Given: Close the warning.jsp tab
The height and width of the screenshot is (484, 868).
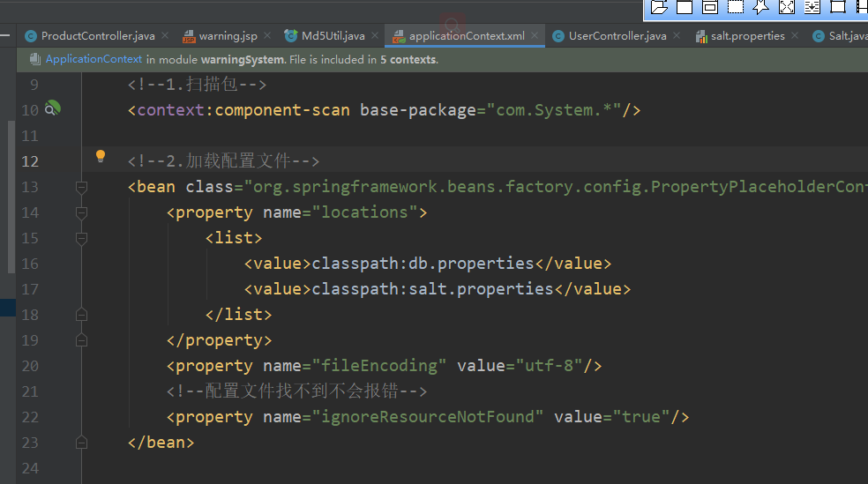Looking at the screenshot, I should point(267,35).
